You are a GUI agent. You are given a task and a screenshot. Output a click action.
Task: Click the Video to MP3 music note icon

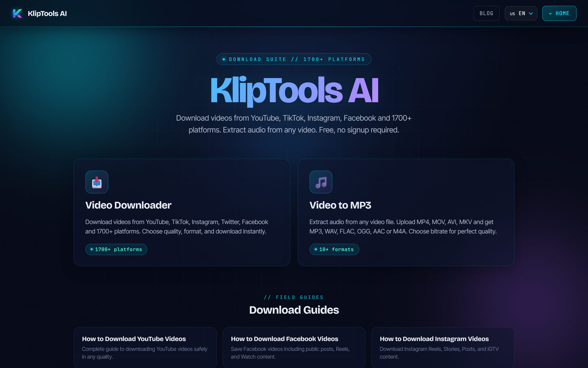[321, 182]
